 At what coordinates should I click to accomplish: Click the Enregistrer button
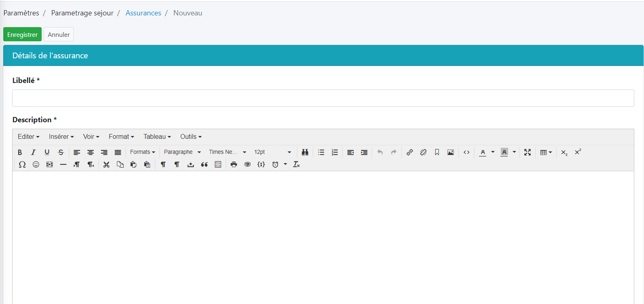[x=22, y=34]
